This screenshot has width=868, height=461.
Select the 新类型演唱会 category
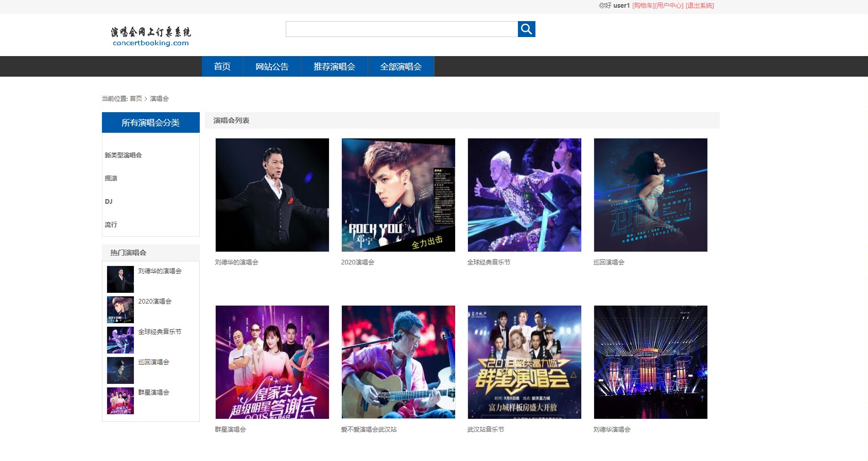[123, 155]
